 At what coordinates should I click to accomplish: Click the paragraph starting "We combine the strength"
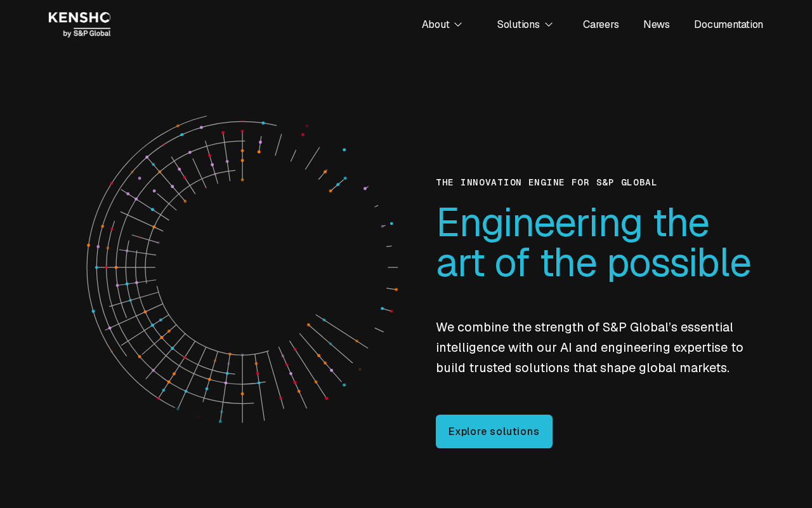[x=589, y=347]
